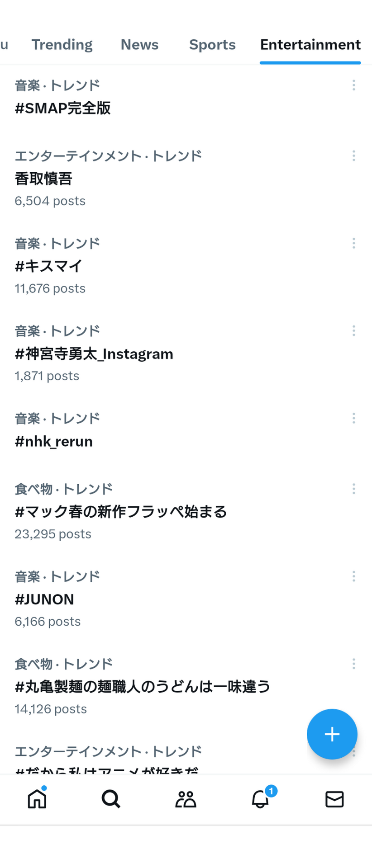
Task: Expand options menu for #nhk_rerun trend
Action: click(x=353, y=418)
